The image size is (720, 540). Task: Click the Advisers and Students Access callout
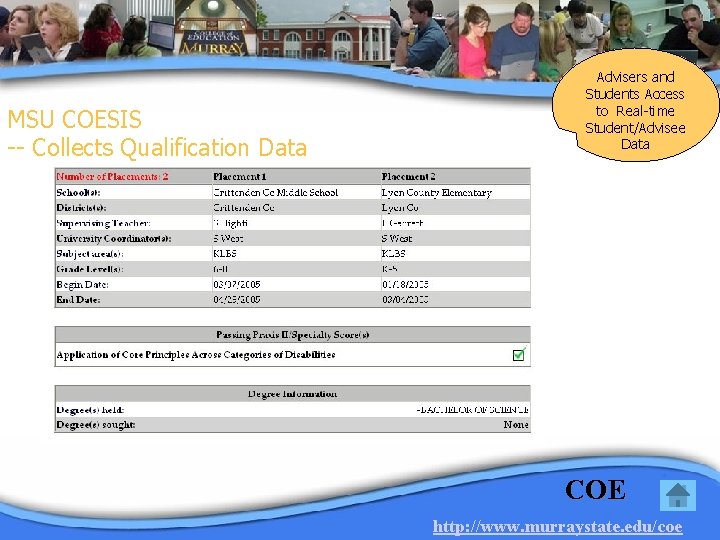[x=635, y=107]
